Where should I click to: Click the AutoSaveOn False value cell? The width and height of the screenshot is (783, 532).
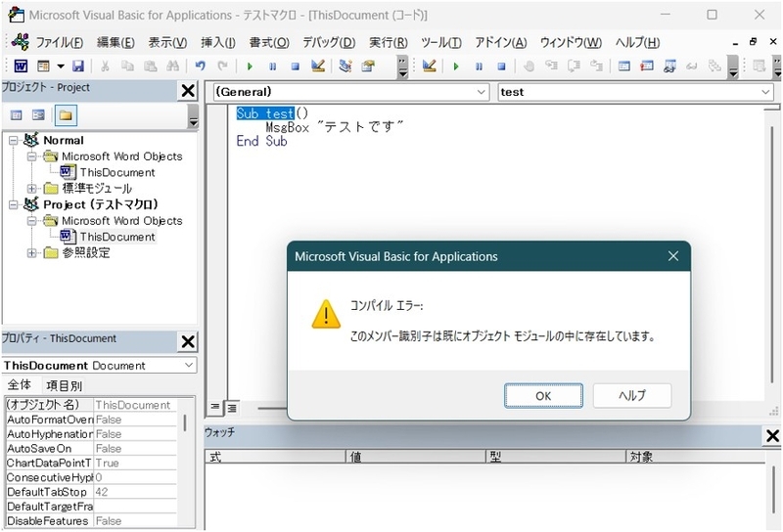pos(135,449)
